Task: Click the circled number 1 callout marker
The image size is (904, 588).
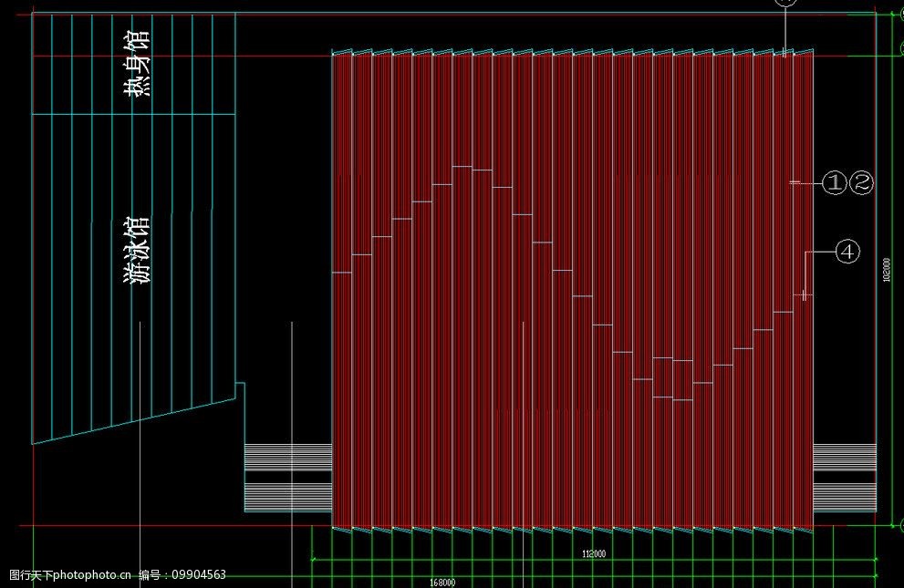Action: (835, 183)
